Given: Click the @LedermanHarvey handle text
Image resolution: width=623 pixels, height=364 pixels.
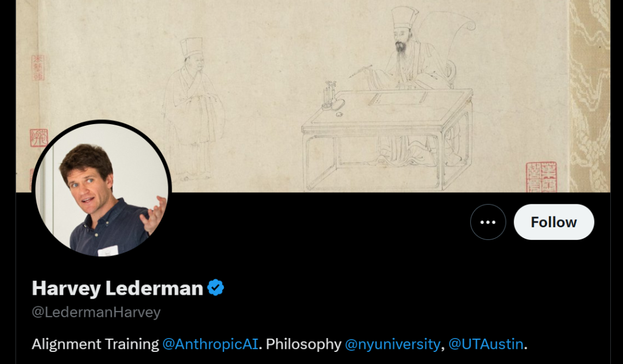Looking at the screenshot, I should click(x=96, y=312).
